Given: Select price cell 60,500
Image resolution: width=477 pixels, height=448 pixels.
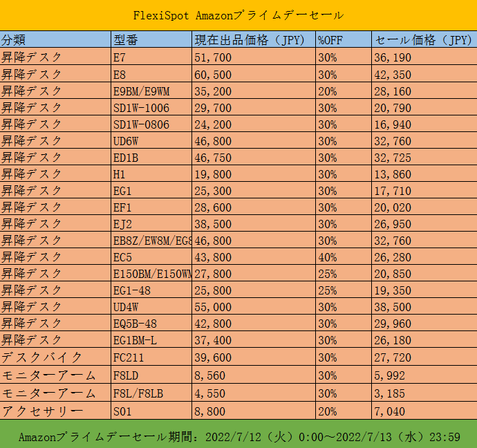Looking at the screenshot, I should click(254, 73).
